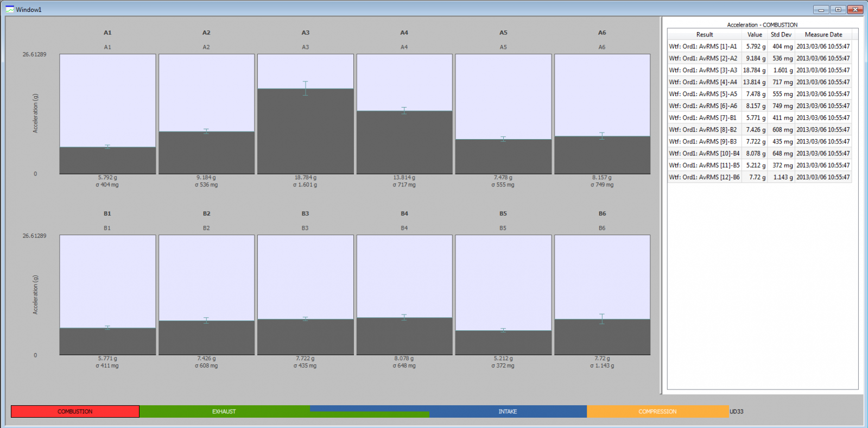Screen dimensions: 868x428
Task: Click the B1 bar chart
Action: click(x=107, y=295)
